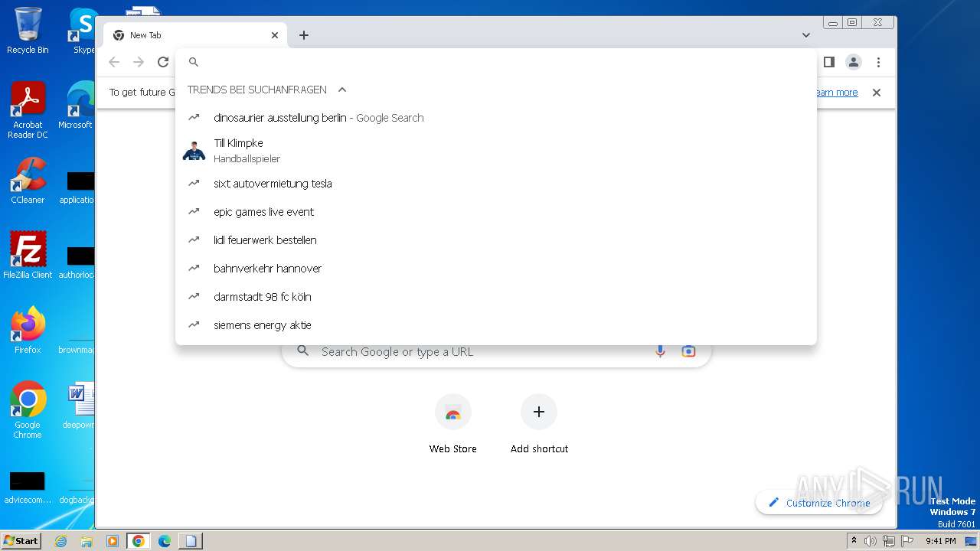Click the browser back arrow
This screenshot has height=551, width=980.
[114, 62]
